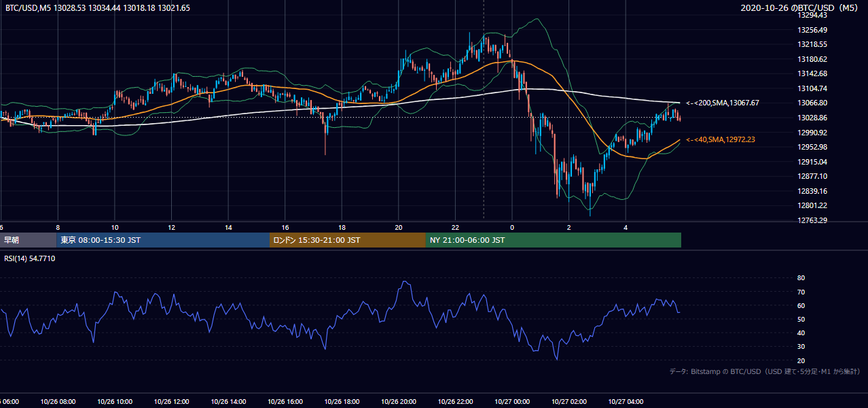Click the RSI axis value 30
Image resolution: width=868 pixels, height=408 pixels.
click(x=801, y=347)
